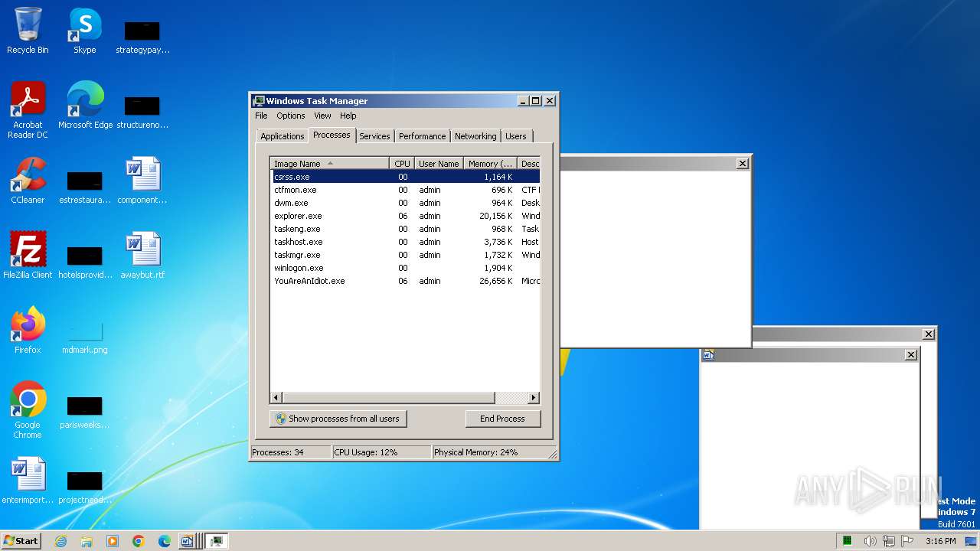This screenshot has height=551, width=980.
Task: Sort by CPU column header
Action: coord(402,163)
